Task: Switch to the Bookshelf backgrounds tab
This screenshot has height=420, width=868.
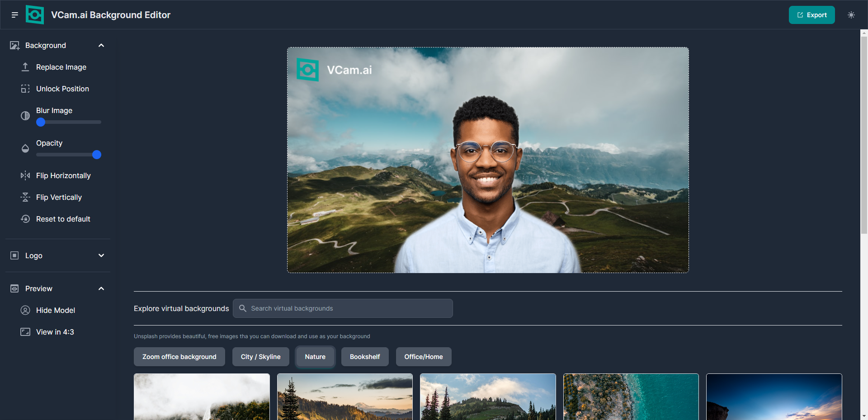Action: [x=365, y=357]
